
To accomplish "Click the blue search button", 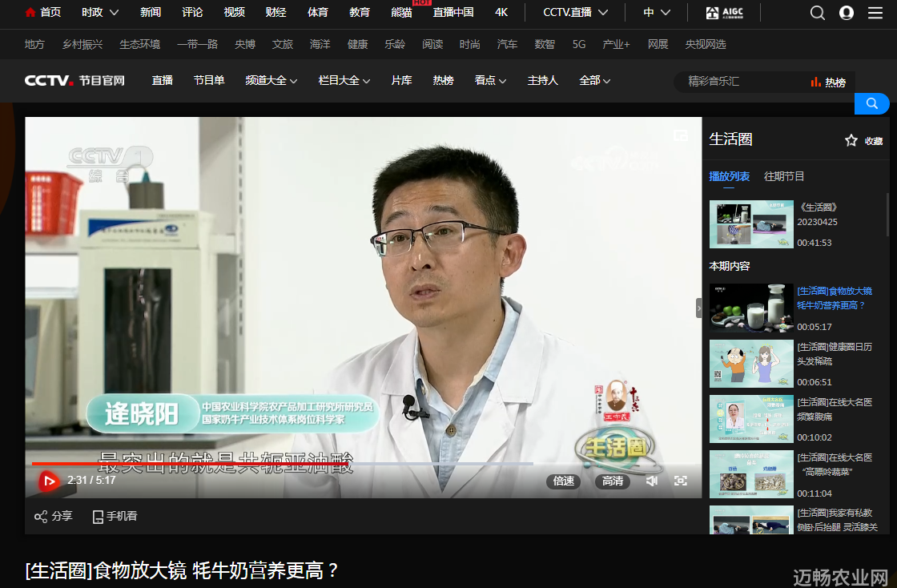I will pyautogui.click(x=871, y=103).
